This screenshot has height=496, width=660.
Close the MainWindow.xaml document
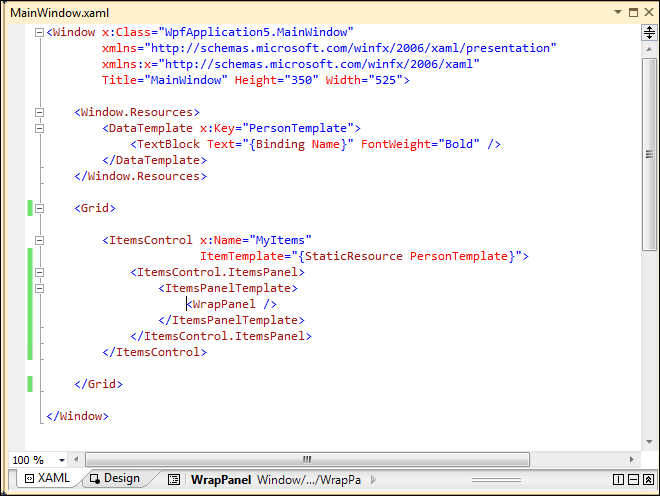tap(649, 12)
